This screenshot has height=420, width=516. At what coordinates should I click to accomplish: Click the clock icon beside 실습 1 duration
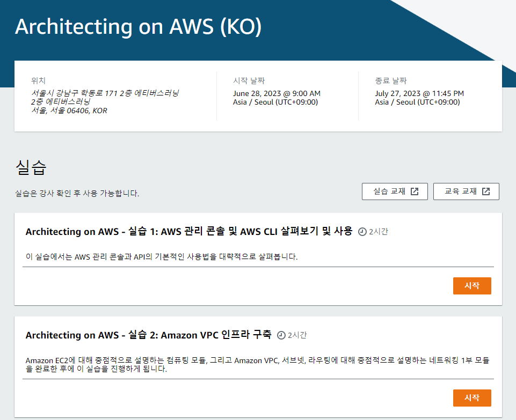[362, 232]
